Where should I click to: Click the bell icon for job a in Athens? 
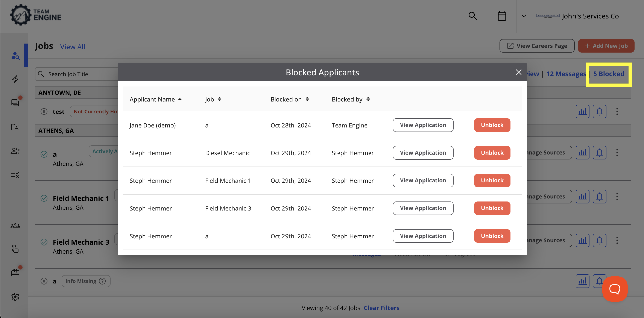click(x=599, y=152)
